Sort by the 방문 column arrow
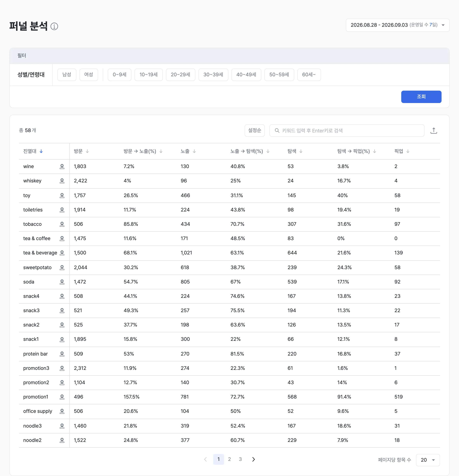 87,151
